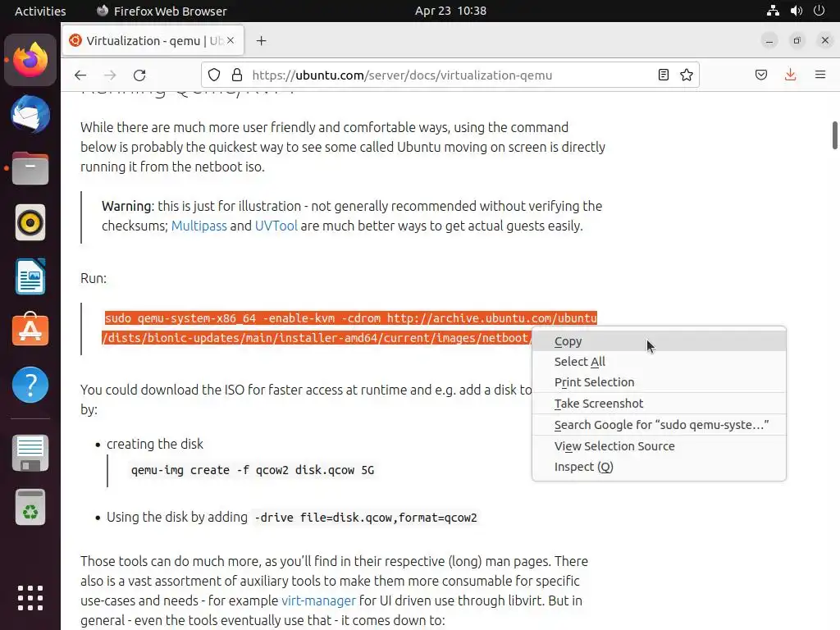
Task: Open the virt-manager link
Action: 318,600
